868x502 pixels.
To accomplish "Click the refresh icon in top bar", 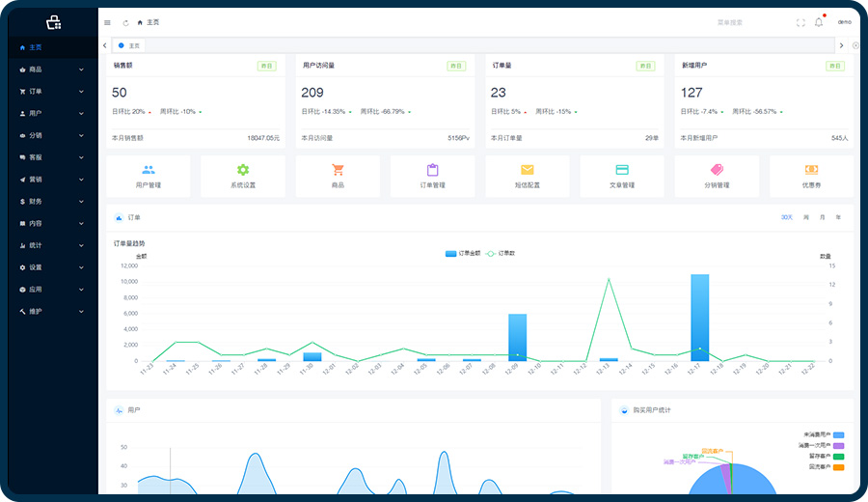I will (x=124, y=22).
